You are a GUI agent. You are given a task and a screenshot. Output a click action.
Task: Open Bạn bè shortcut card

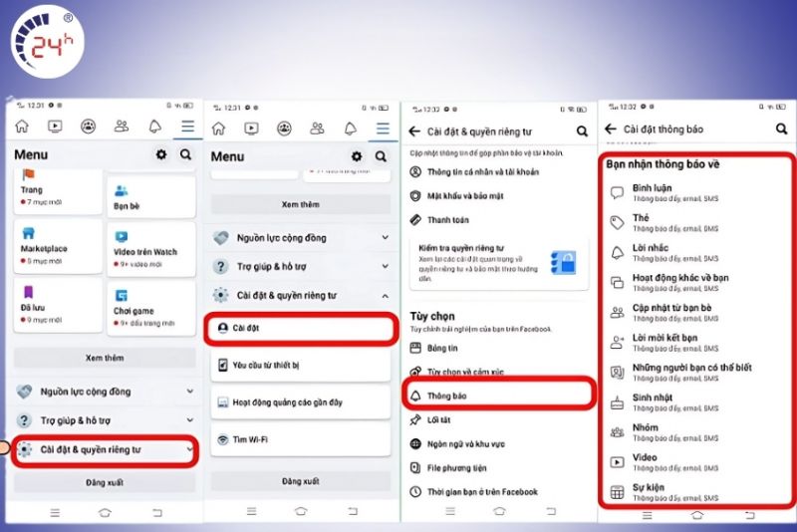point(151,197)
